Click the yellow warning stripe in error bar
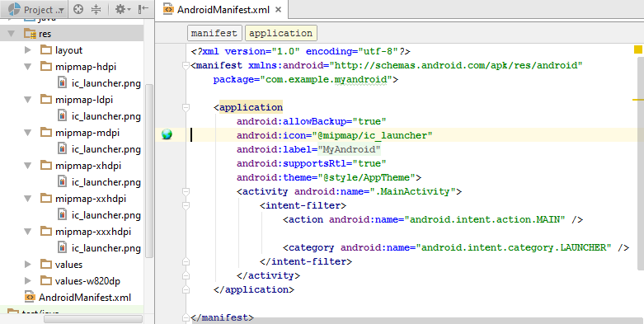The height and width of the screenshot is (324, 644). (x=638, y=100)
